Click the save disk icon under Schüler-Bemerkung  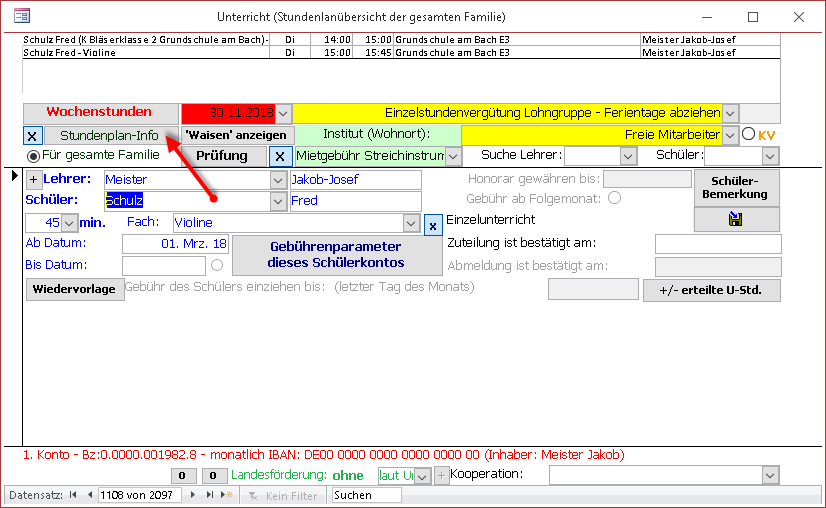737,221
